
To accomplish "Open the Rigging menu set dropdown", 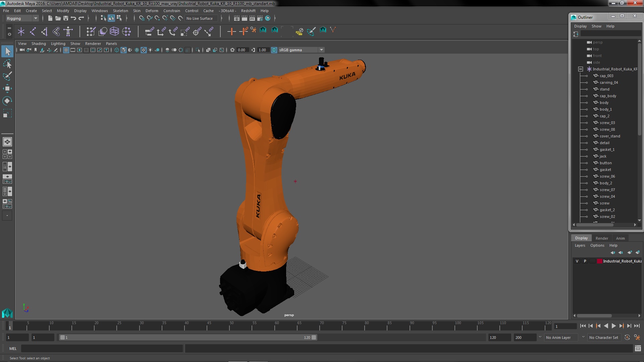I will pos(22,18).
